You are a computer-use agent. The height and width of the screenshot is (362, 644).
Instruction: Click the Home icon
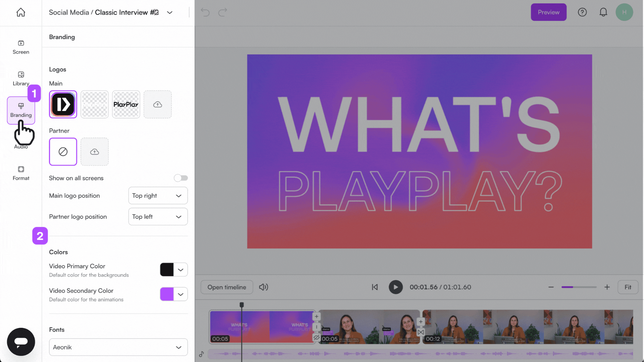pos(21,12)
